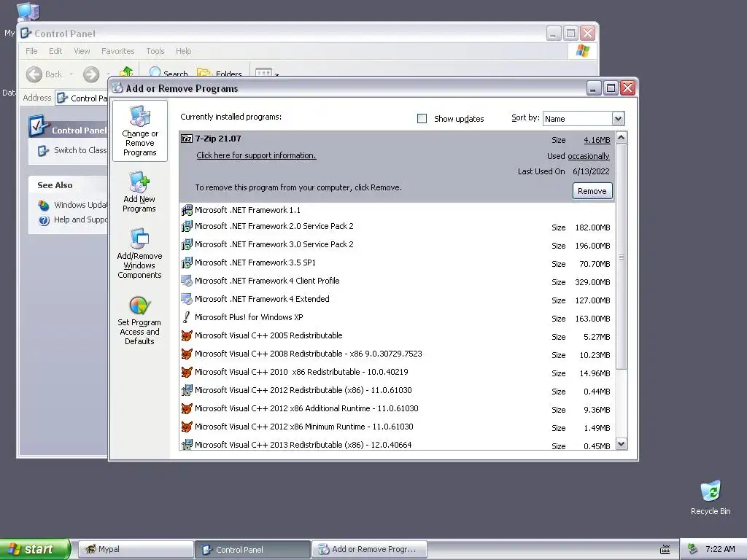Open the views dropdown in Control Panel toolbar
747x560 pixels.
click(267, 74)
